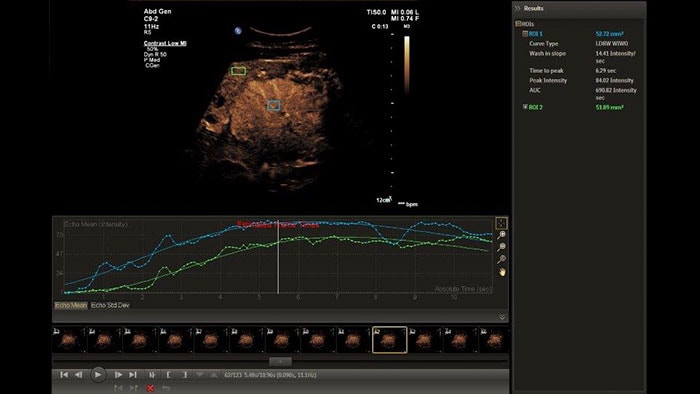The image size is (700, 394).
Task: Collapse the Results panel with the chevrons
Action: pos(518,8)
